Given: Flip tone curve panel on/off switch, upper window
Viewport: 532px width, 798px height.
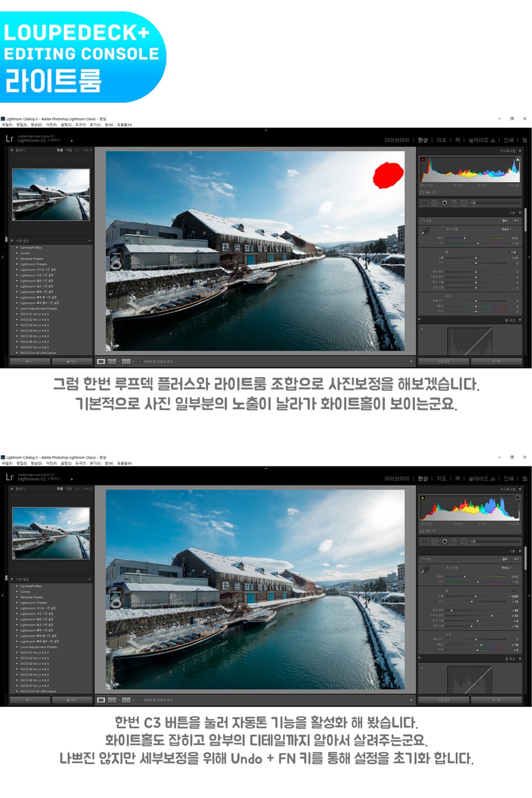Looking at the screenshot, I should [420, 320].
